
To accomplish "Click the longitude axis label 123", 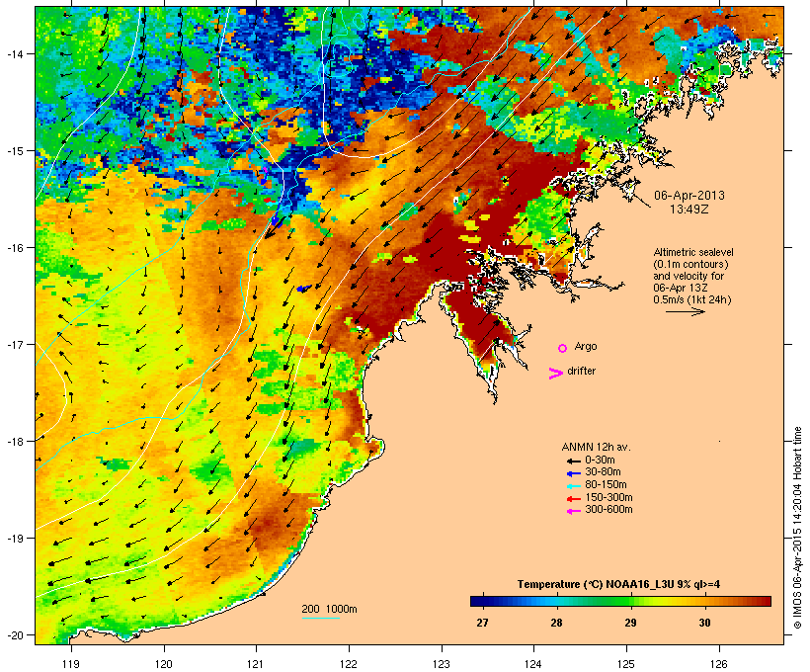I will click(x=442, y=664).
